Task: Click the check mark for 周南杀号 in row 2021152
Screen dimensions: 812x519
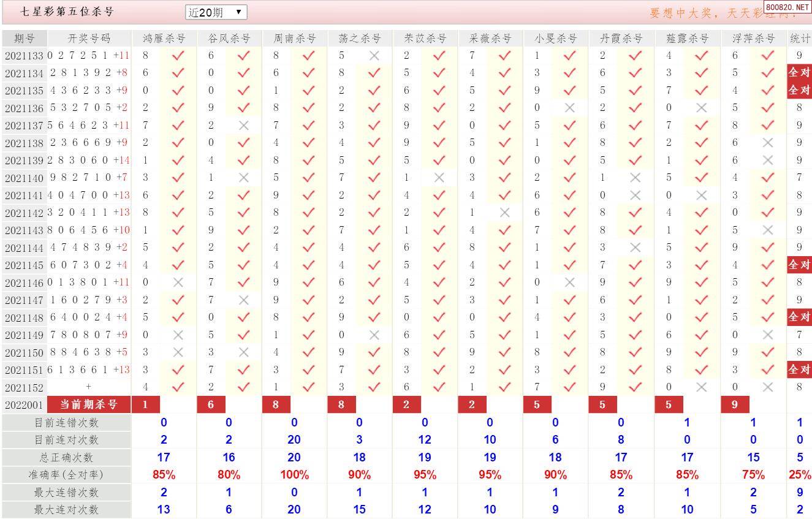Action: point(309,387)
